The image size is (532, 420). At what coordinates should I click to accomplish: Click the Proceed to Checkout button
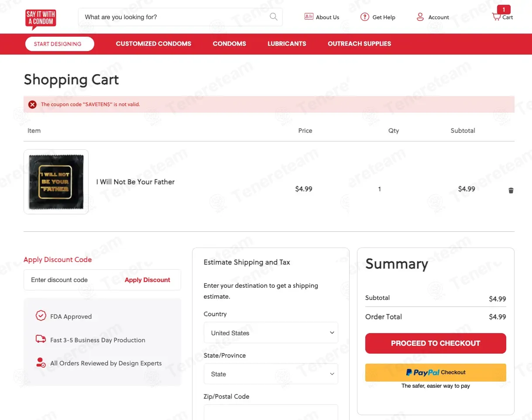(x=436, y=343)
